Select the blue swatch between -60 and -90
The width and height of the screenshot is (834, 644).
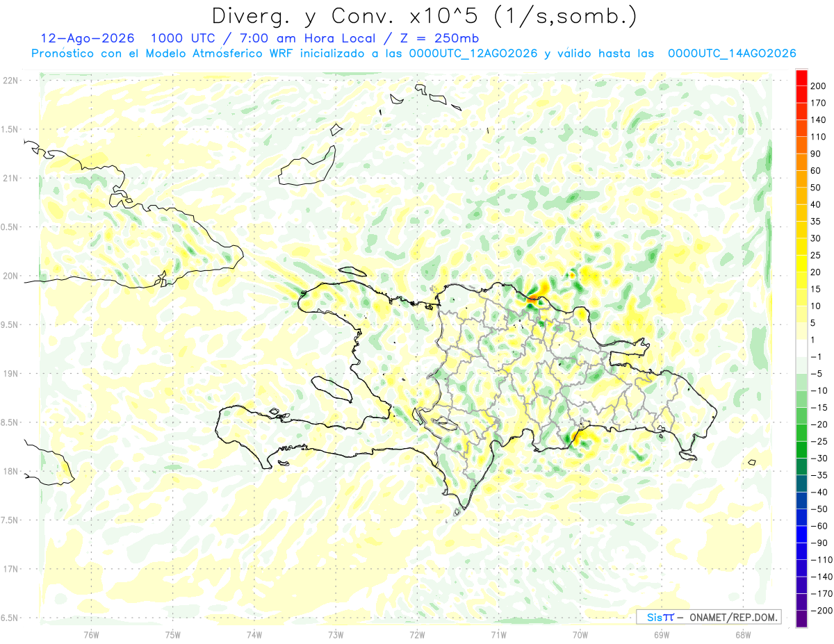(801, 534)
